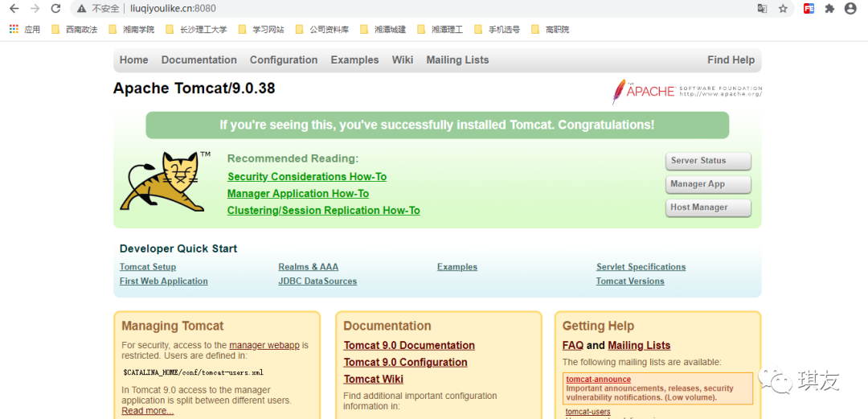Click the not-secure warning triangle icon

(x=82, y=8)
